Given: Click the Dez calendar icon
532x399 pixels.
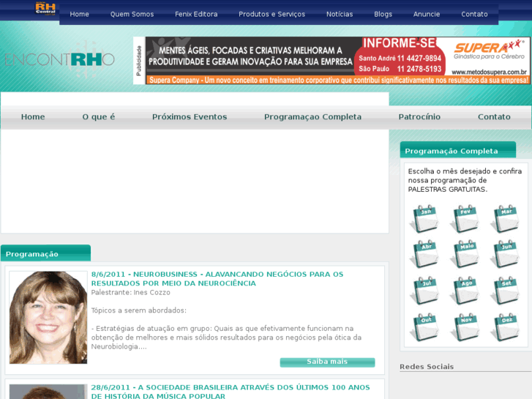Looking at the screenshot, I should tap(505, 327).
